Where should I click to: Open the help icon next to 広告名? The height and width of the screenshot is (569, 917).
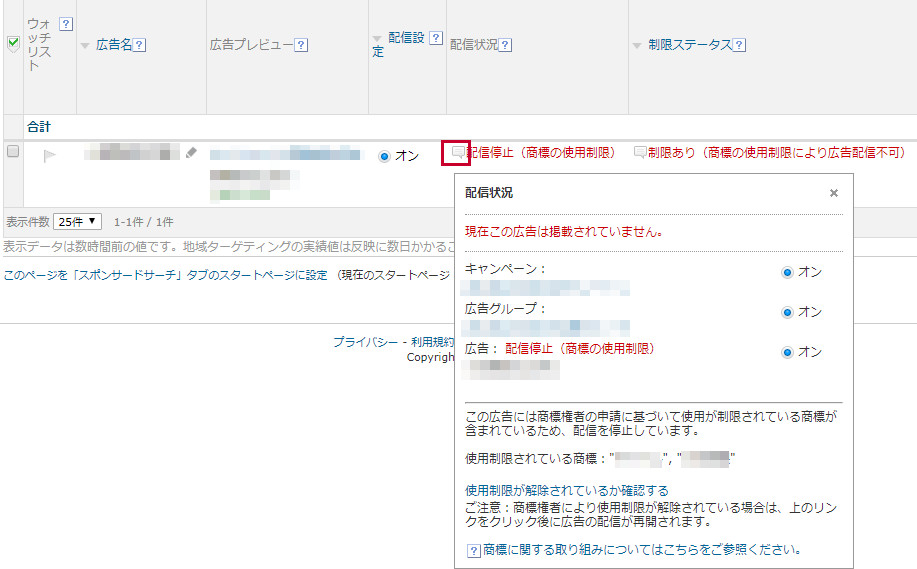[x=140, y=45]
